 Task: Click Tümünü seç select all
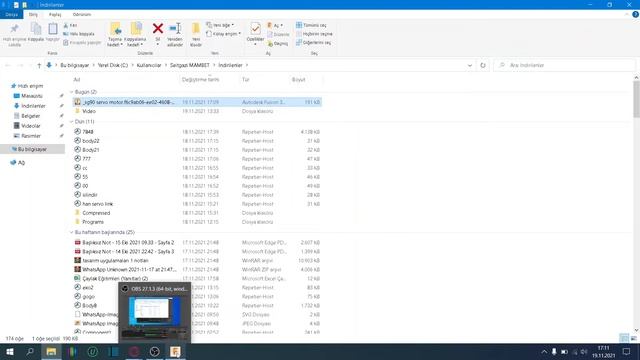pyautogui.click(x=311, y=25)
